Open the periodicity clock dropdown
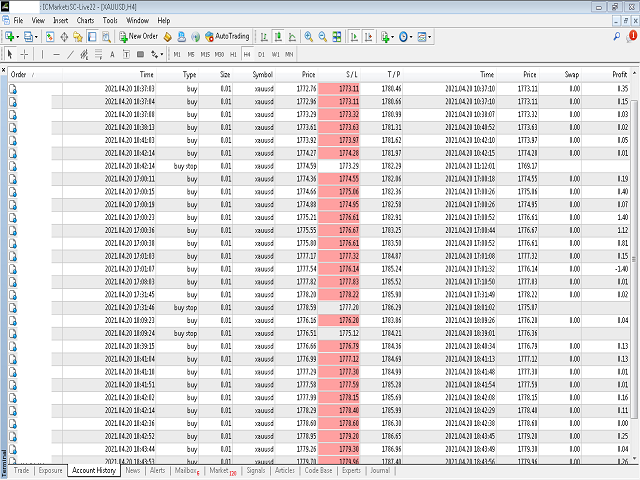Viewport: 640px width, 480px height. (x=407, y=36)
